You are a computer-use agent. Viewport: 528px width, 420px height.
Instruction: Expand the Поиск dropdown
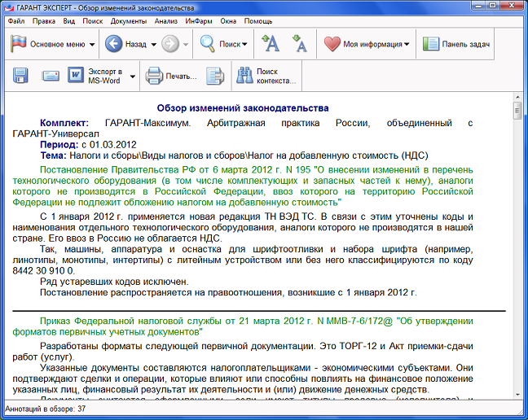pos(244,45)
